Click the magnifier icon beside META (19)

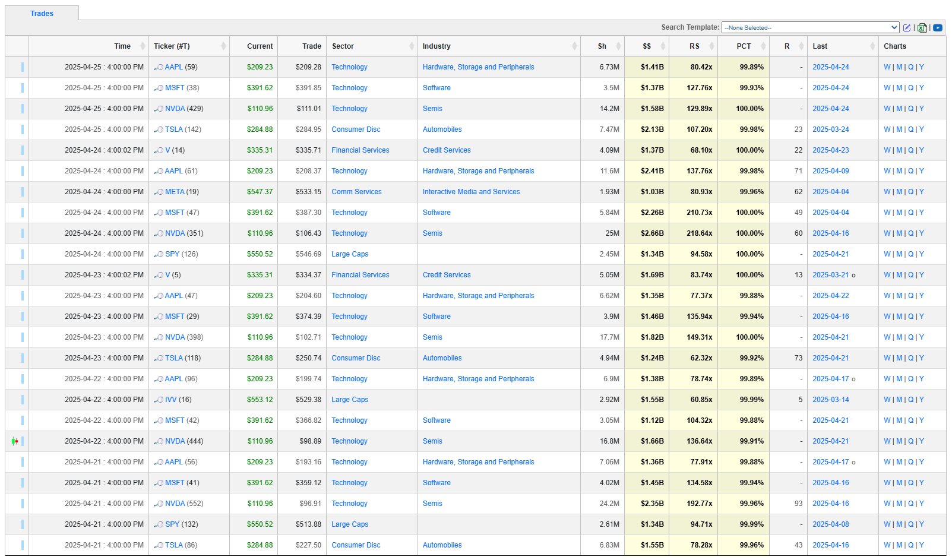pyautogui.click(x=158, y=192)
